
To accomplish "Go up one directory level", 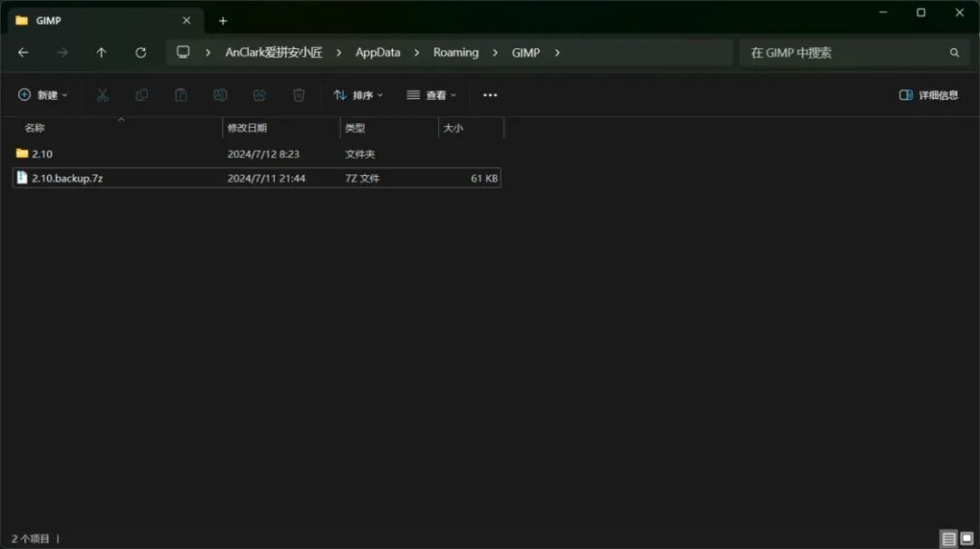I will pyautogui.click(x=102, y=53).
